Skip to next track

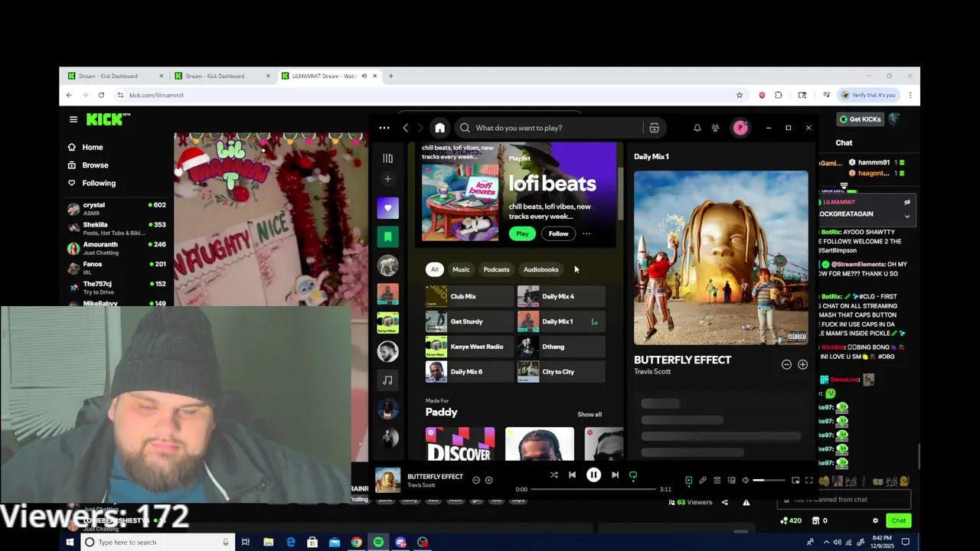click(615, 475)
